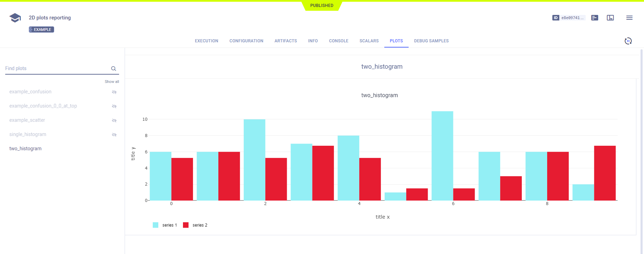The image size is (644, 254).
Task: Toggle visibility of example_scatter plot
Action: [x=114, y=120]
